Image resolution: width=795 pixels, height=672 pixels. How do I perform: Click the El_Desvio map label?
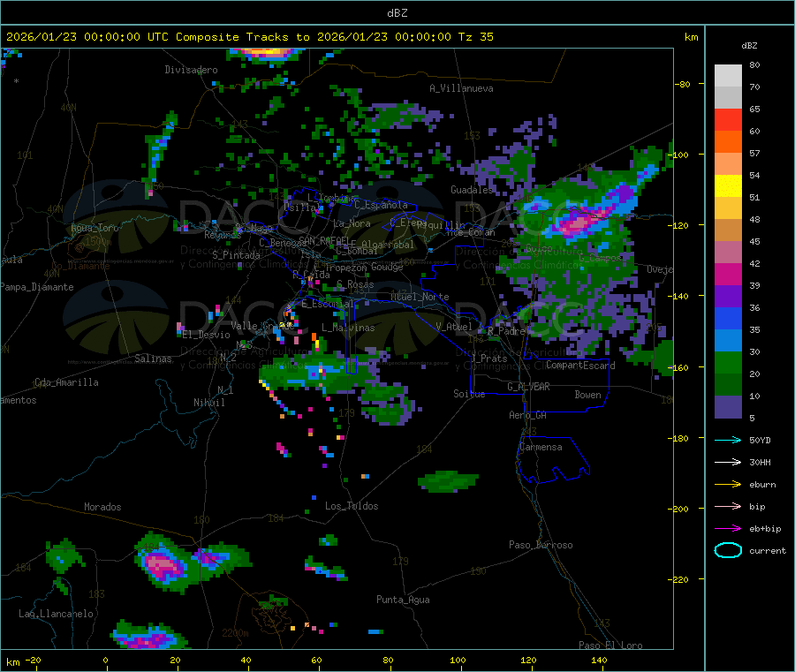click(x=206, y=335)
